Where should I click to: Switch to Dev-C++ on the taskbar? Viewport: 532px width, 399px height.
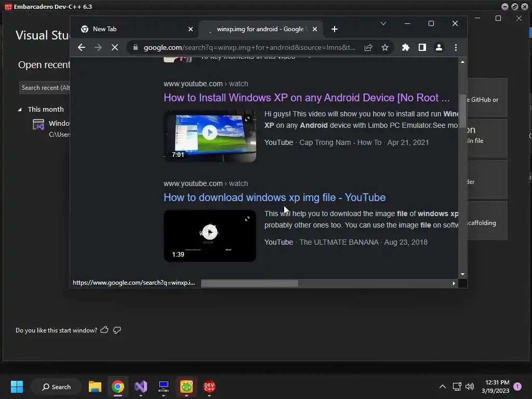point(209,387)
